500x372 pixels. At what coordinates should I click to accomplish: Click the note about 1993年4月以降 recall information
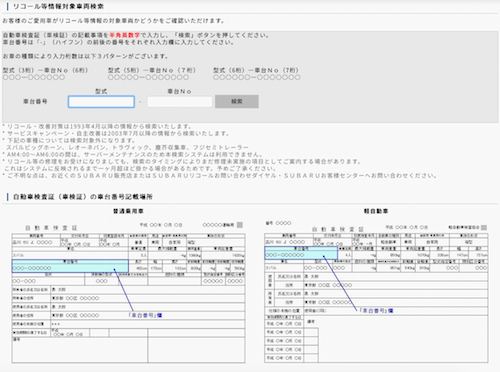pyautogui.click(x=97, y=126)
